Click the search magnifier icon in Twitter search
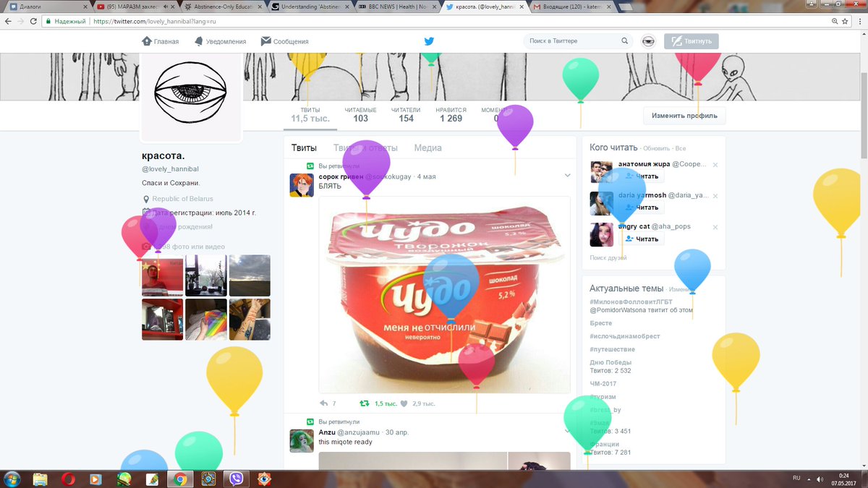Viewport: 868px width, 488px height. pyautogui.click(x=625, y=41)
